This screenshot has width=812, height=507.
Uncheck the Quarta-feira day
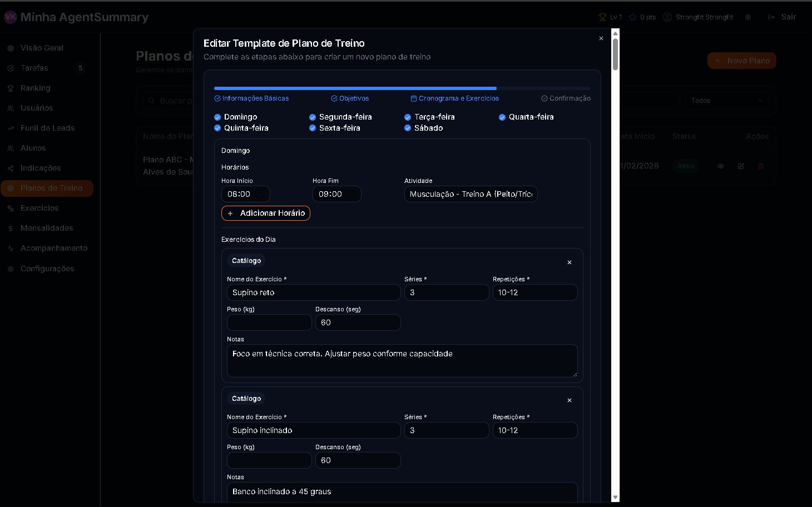[x=502, y=117]
